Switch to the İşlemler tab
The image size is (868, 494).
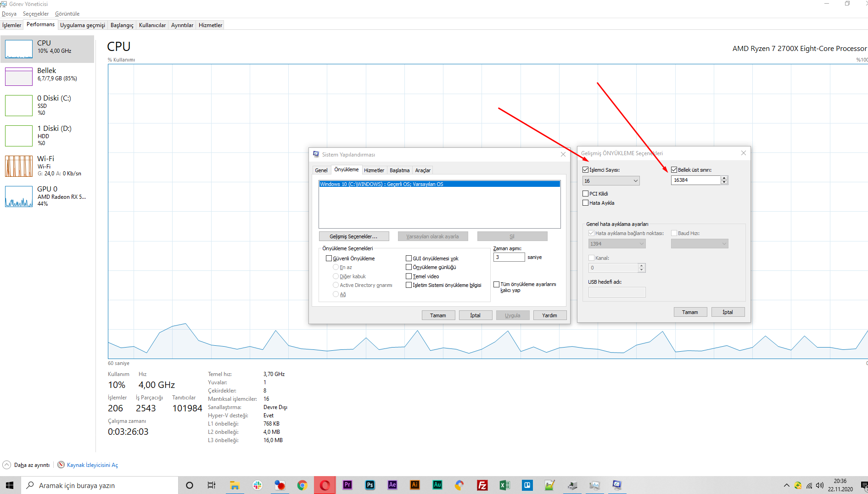tap(11, 25)
